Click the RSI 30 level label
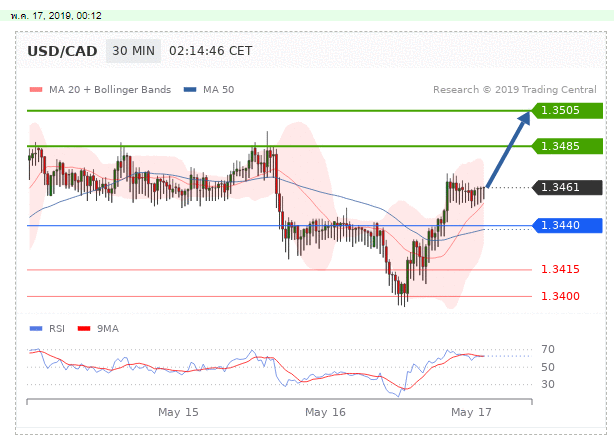Image resolution: width=614 pixels, height=445 pixels. 548,384
